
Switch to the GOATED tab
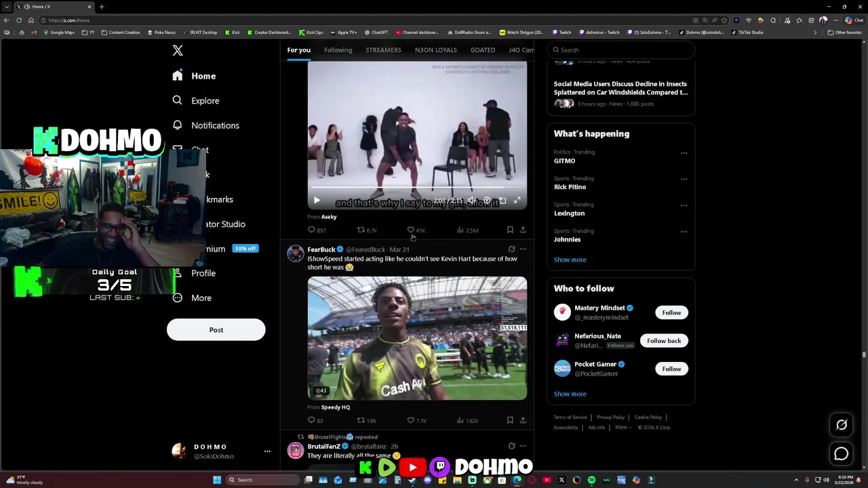point(482,49)
